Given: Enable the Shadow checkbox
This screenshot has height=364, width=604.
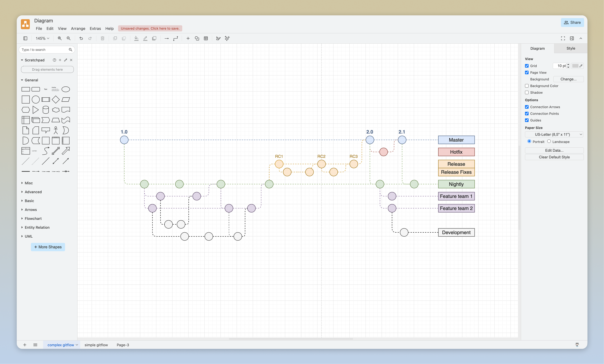Looking at the screenshot, I should 527,92.
